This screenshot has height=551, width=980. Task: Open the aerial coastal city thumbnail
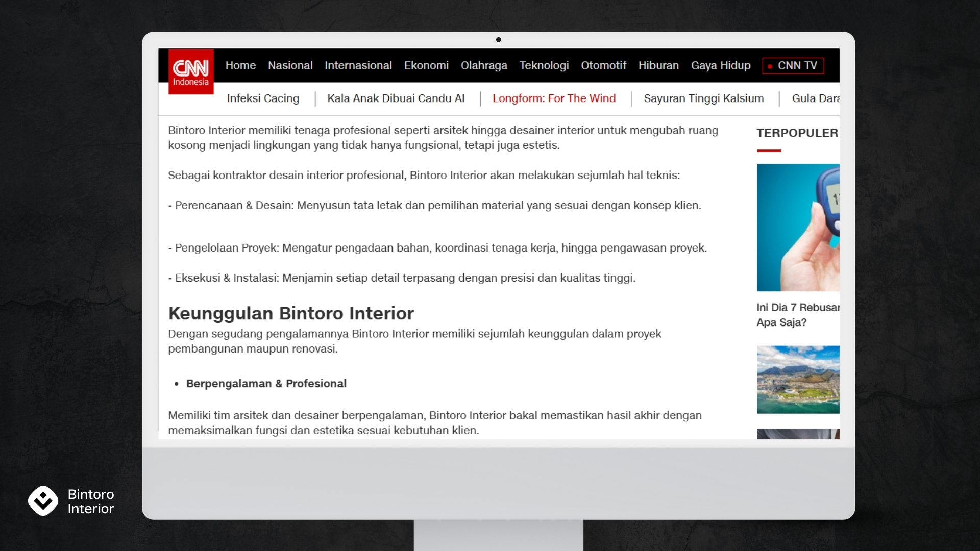coord(797,380)
